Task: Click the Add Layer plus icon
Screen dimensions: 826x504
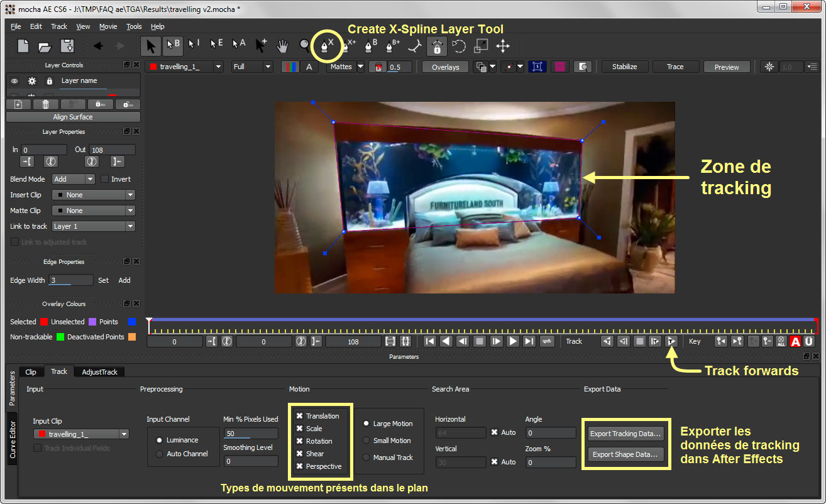Action: pos(18,104)
